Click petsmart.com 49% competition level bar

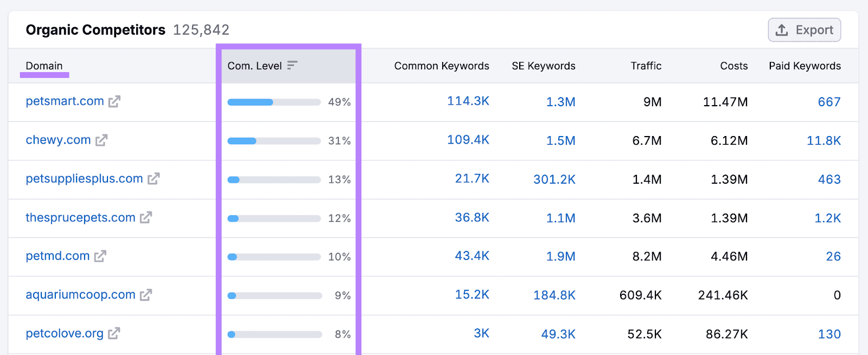[274, 102]
